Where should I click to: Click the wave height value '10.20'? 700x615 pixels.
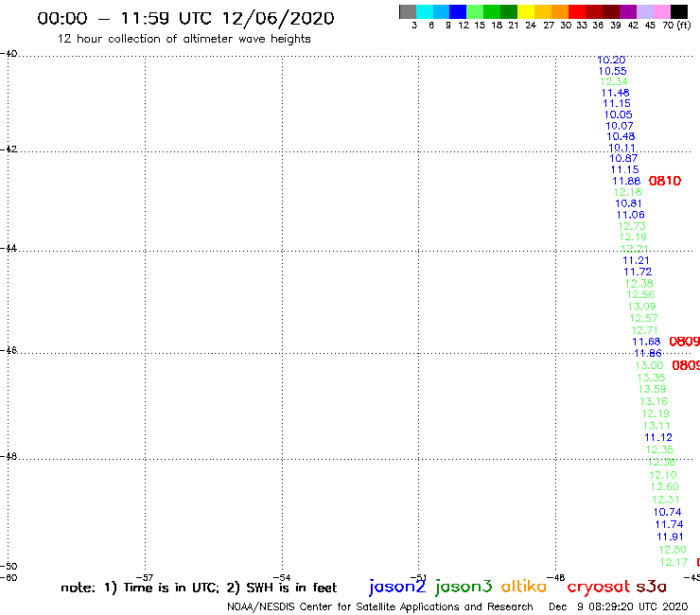pyautogui.click(x=611, y=60)
